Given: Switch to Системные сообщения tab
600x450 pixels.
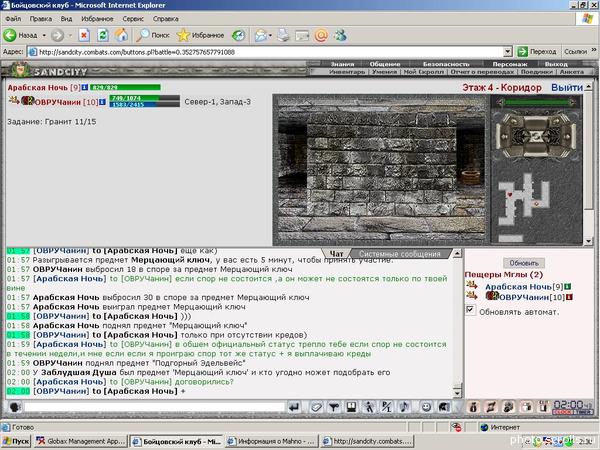Looking at the screenshot, I should (x=399, y=254).
